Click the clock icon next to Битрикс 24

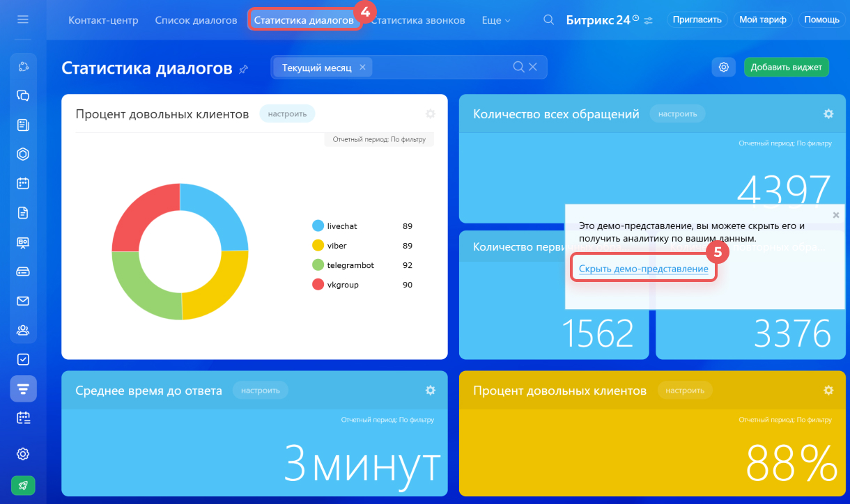pyautogui.click(x=635, y=18)
